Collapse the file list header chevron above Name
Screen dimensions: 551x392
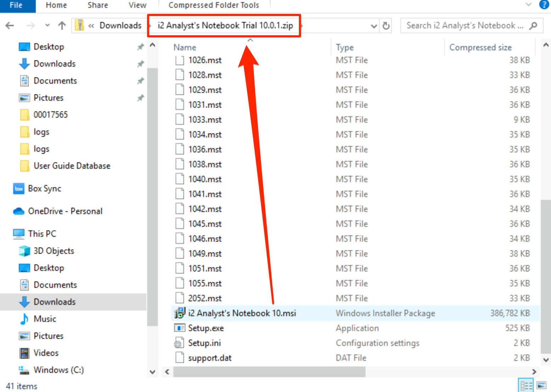250,40
